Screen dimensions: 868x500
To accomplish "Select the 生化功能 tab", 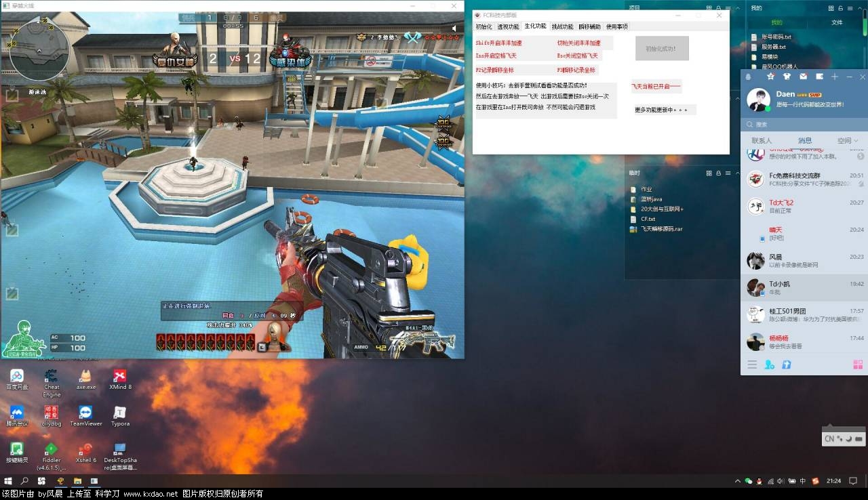I will [x=535, y=26].
